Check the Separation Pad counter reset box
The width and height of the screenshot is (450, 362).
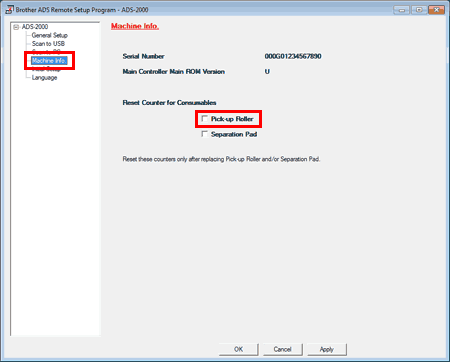(205, 134)
